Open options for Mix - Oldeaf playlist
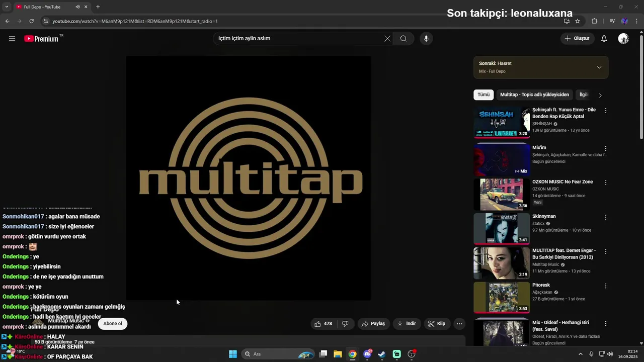Screen dimensions: 644x362 [x=606, y=323]
